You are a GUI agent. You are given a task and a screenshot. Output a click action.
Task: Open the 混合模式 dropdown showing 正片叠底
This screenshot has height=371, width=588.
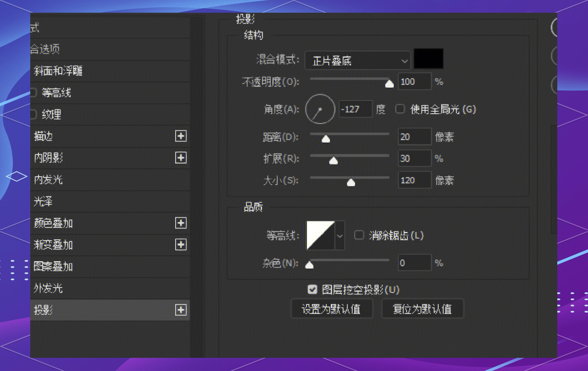358,61
